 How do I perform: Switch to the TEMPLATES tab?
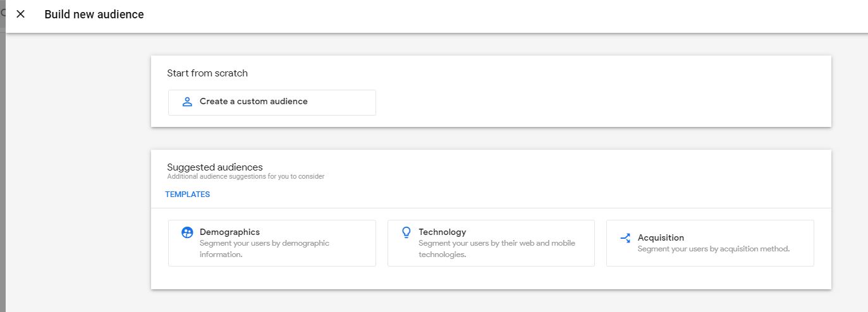coord(188,195)
